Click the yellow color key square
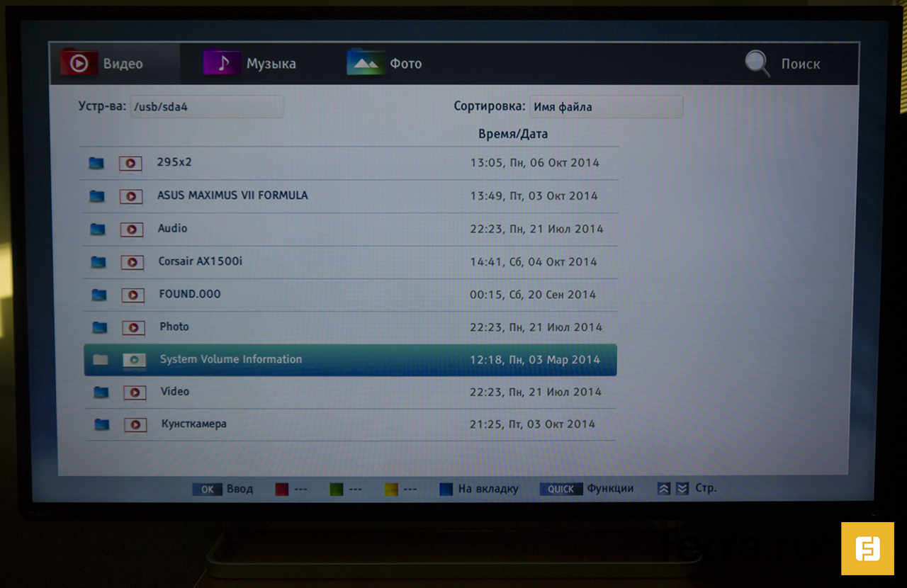 click(x=391, y=489)
